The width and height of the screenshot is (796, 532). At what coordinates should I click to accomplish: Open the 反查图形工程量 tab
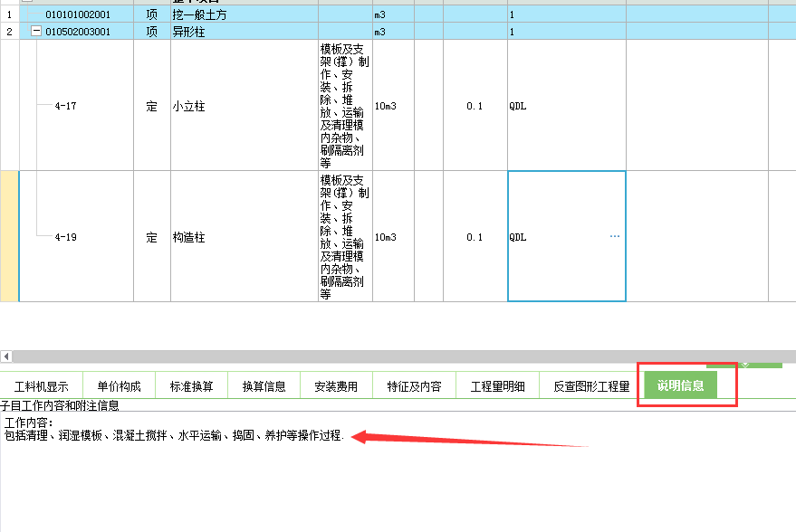(591, 386)
